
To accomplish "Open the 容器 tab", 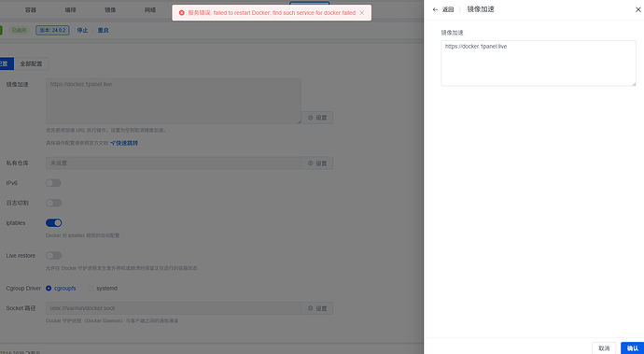I will point(31,10).
